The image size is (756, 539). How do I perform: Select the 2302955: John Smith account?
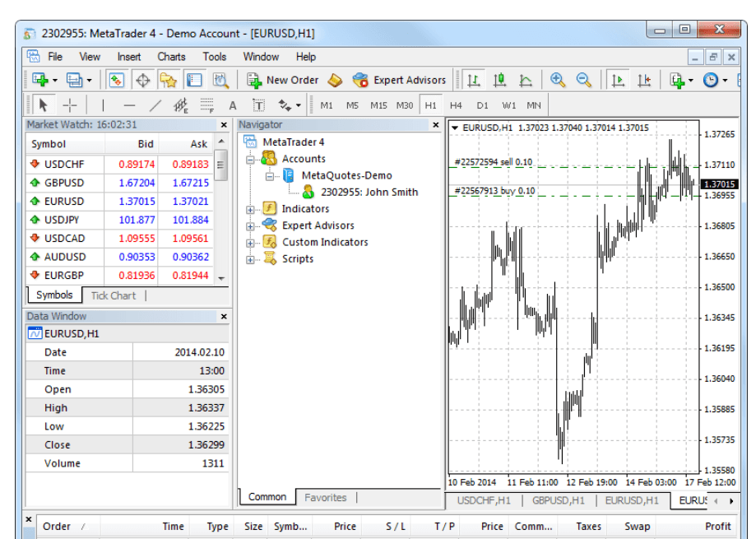click(x=369, y=192)
